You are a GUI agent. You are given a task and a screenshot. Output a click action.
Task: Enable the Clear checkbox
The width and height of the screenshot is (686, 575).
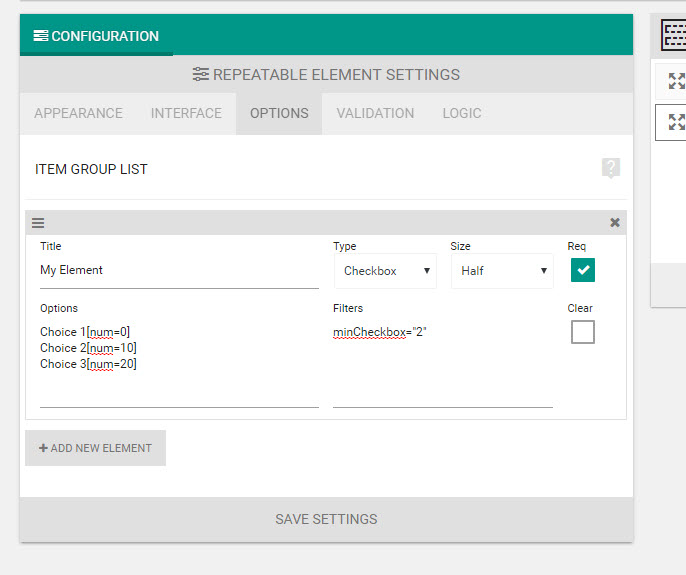583,332
